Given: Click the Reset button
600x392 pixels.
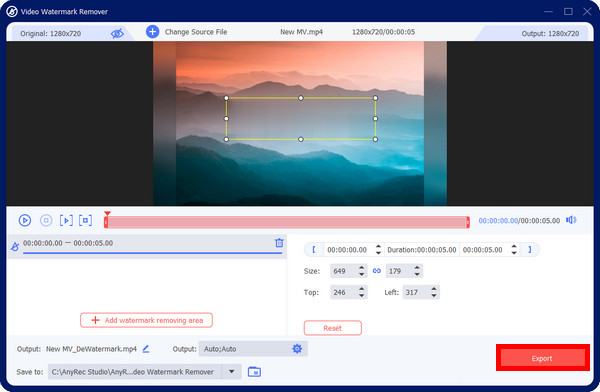Looking at the screenshot, I should pyautogui.click(x=333, y=328).
